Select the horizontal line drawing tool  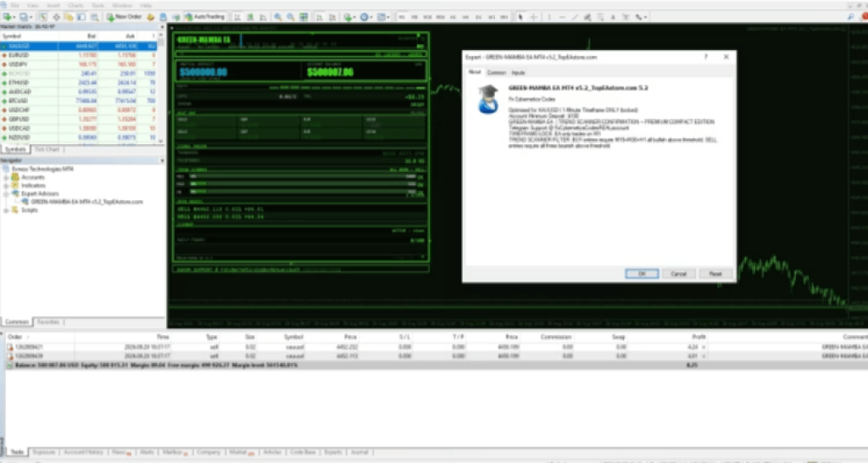click(x=562, y=17)
